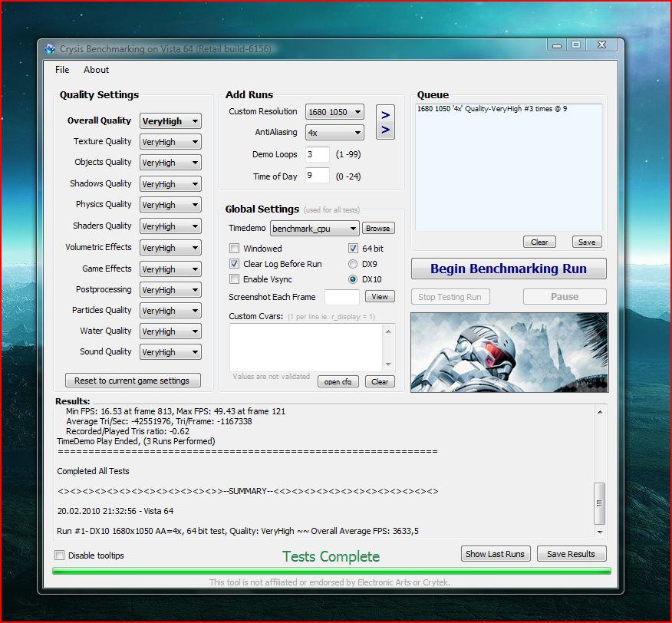Enable the Vsync checkbox
The image size is (672, 623).
[235, 279]
